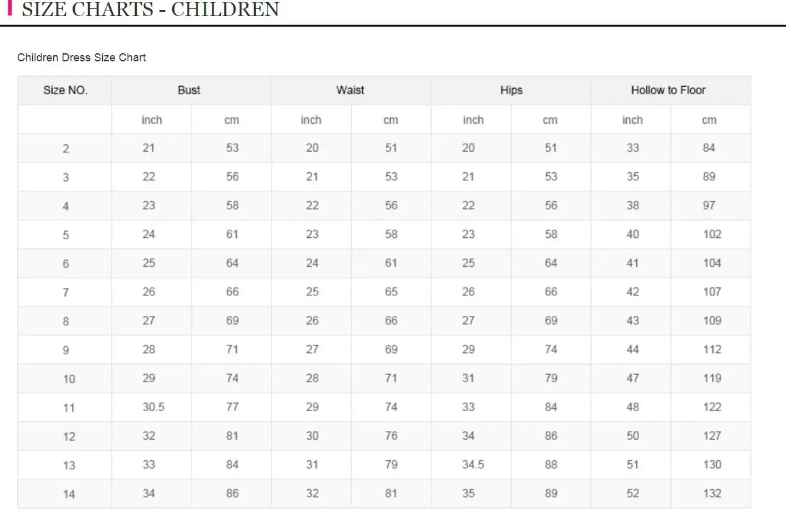This screenshot has width=786, height=532.
Task: Click size number 14 in first column
Action: pos(69,494)
